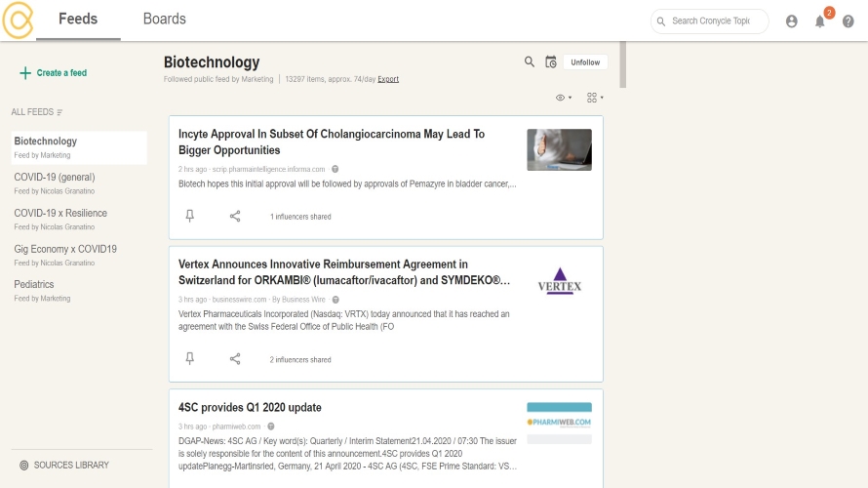The height and width of the screenshot is (488, 868).
Task: Click '2 influencers shared' text
Action: click(300, 359)
